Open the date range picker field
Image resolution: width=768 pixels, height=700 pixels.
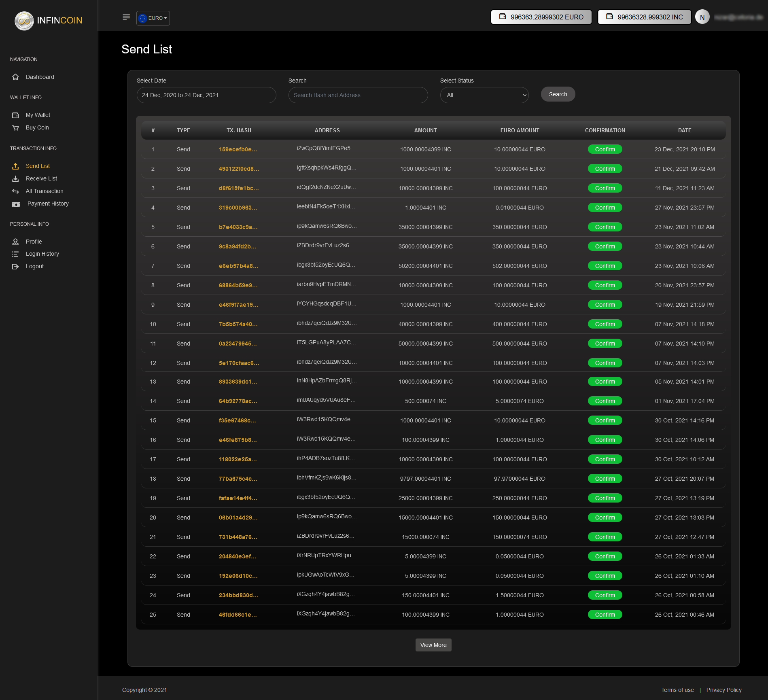click(206, 95)
